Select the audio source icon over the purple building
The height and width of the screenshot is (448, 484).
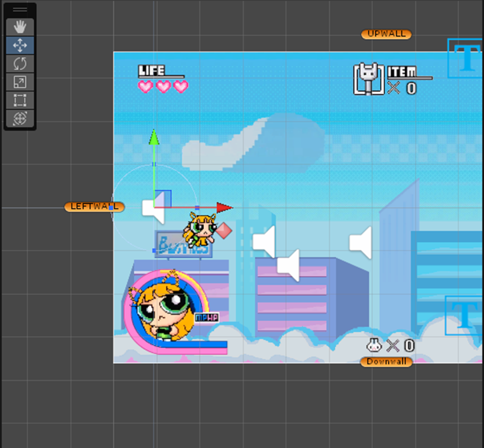pos(288,265)
